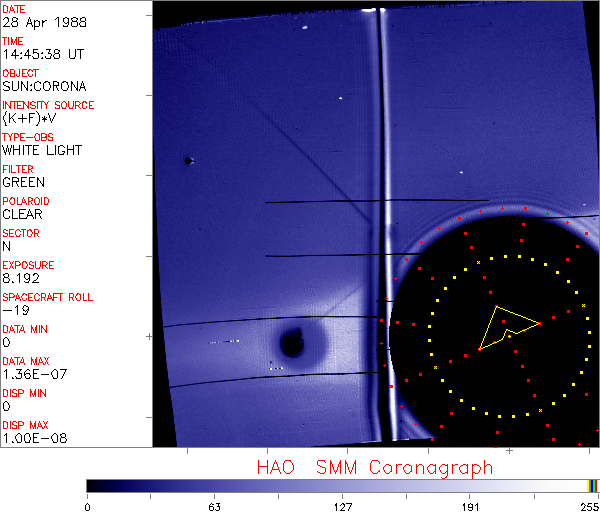Click the CLEAR polaroid value

[x=22, y=214]
